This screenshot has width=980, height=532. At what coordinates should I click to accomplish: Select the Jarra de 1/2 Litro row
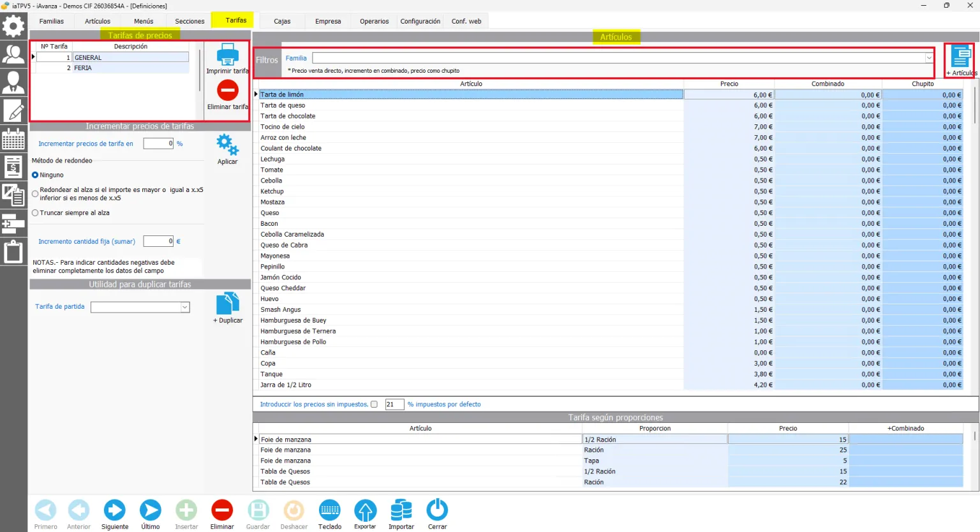click(471, 385)
